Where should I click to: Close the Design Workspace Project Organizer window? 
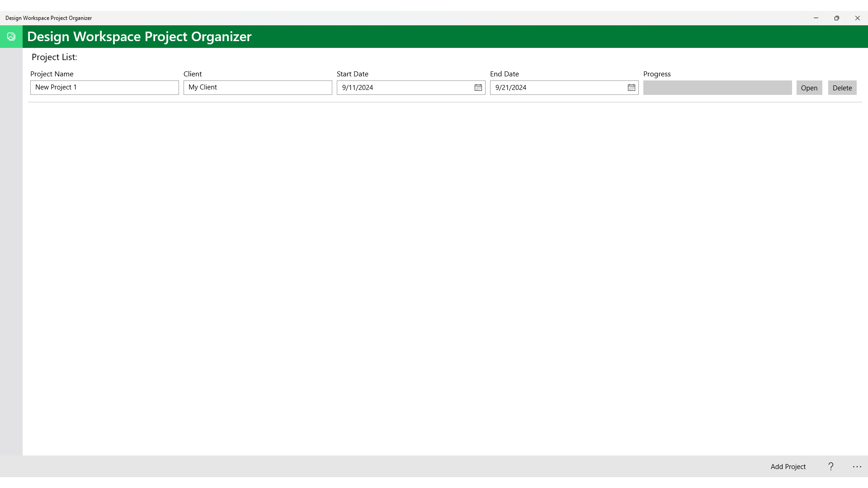point(857,18)
